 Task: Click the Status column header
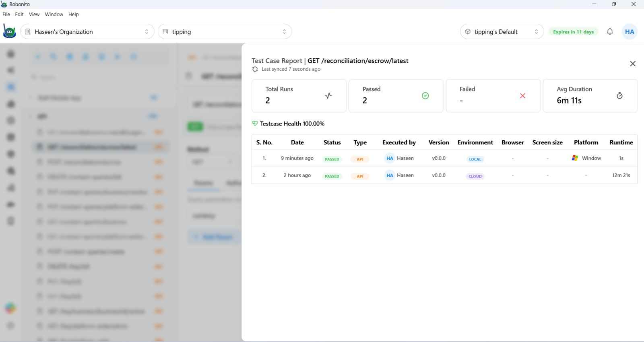pos(332,142)
